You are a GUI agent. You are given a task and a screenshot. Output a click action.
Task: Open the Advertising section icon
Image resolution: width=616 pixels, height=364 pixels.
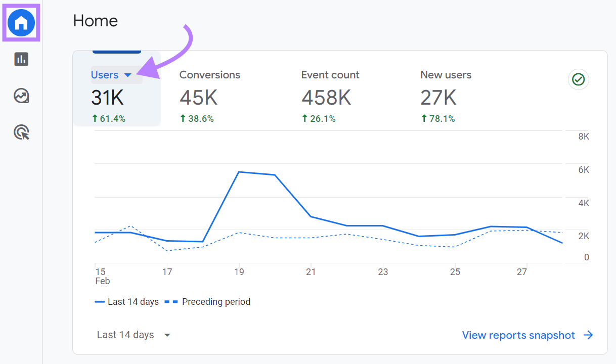21,132
